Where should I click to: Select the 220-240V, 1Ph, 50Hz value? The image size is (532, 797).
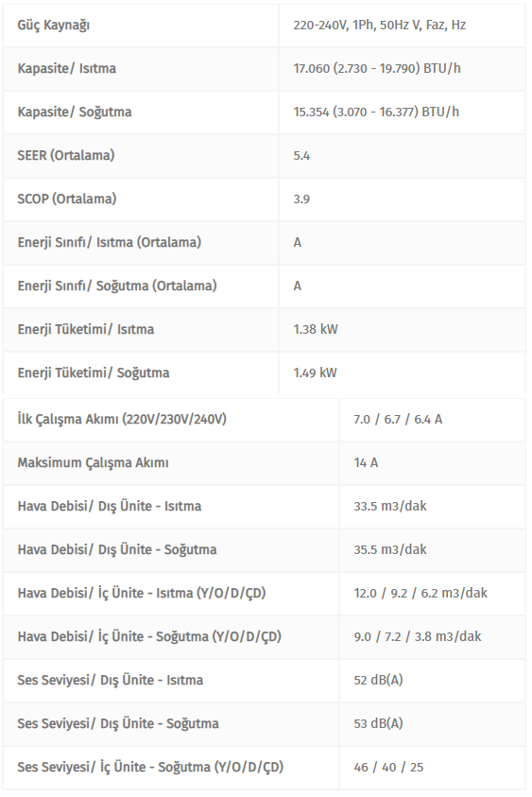click(379, 25)
